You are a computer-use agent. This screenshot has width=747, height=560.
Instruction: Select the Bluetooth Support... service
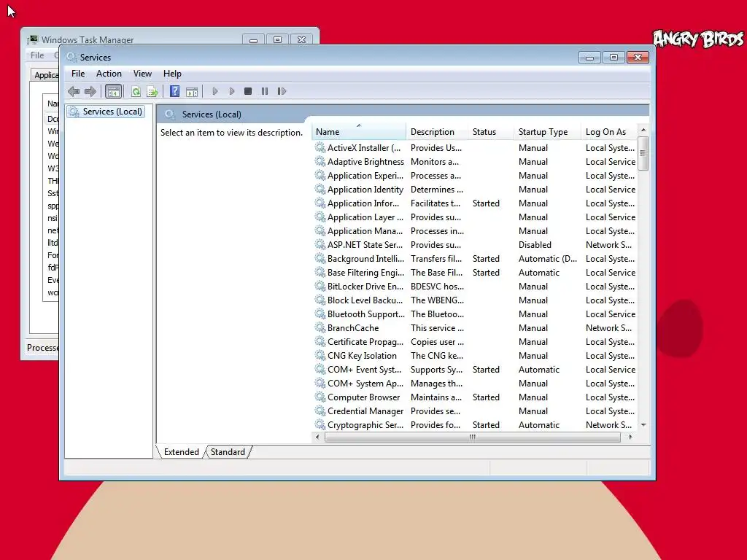click(x=475, y=314)
